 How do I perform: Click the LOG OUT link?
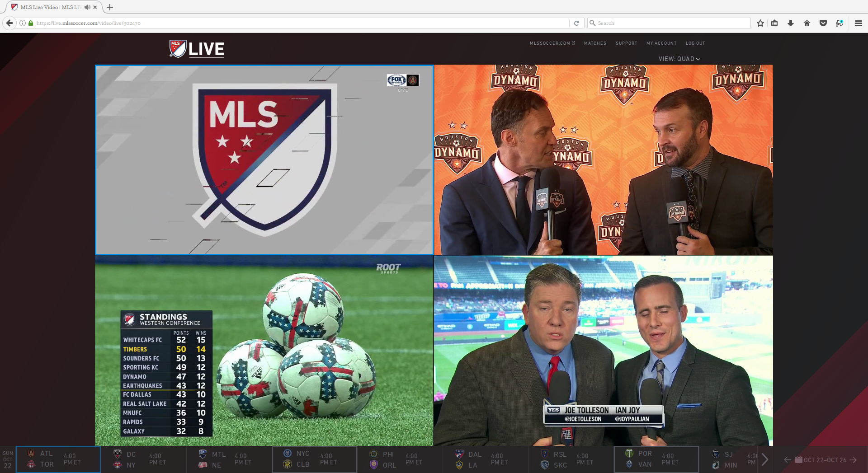pos(695,43)
